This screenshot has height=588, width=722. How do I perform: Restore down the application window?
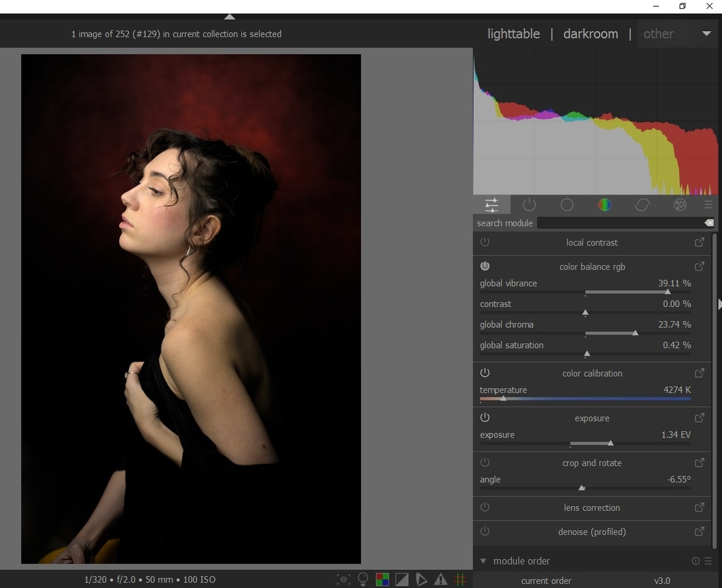click(682, 6)
